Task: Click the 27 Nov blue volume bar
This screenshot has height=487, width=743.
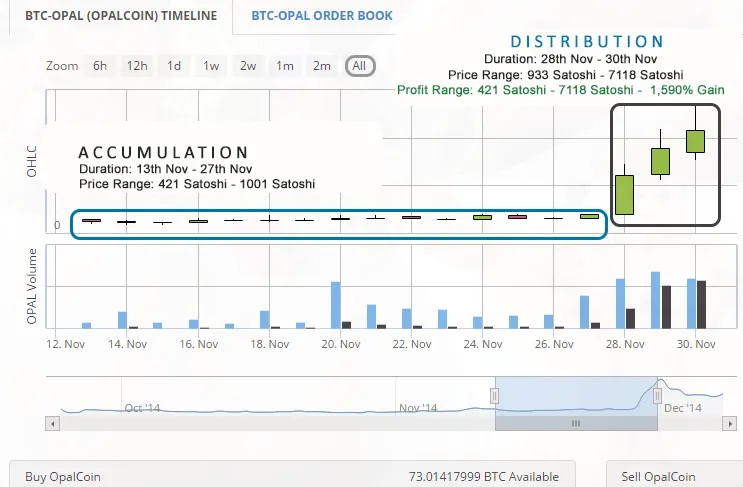Action: [584, 312]
